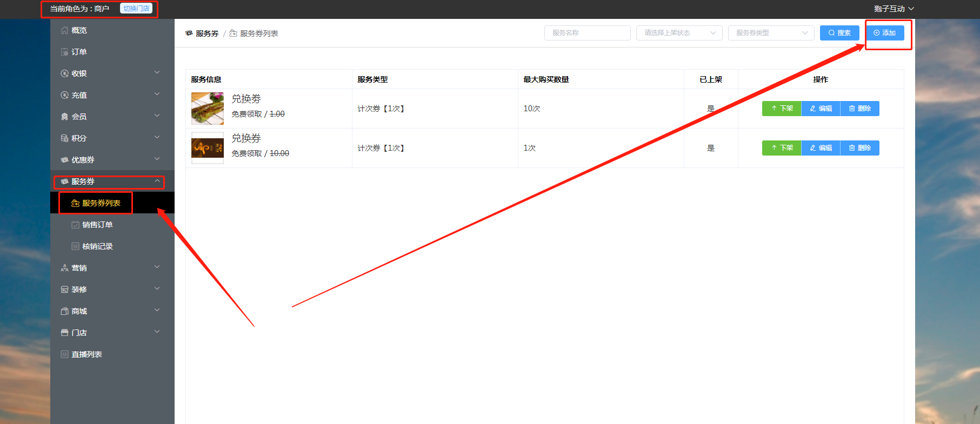Select 服务券列表 submenu item
Viewport: 980px width, 424px height.
(112, 203)
